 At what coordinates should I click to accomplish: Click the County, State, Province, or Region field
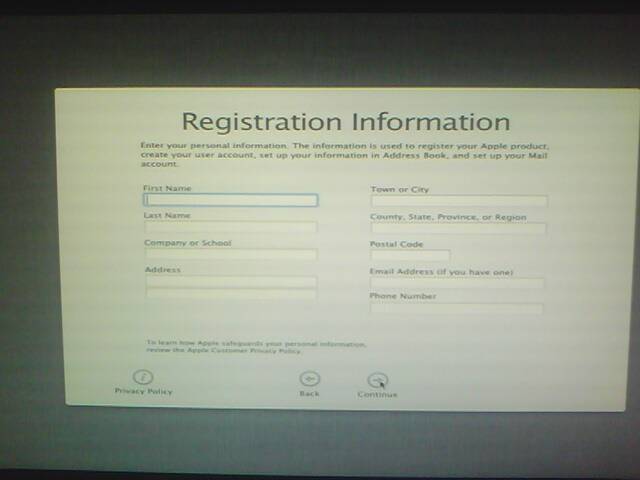tap(459, 229)
